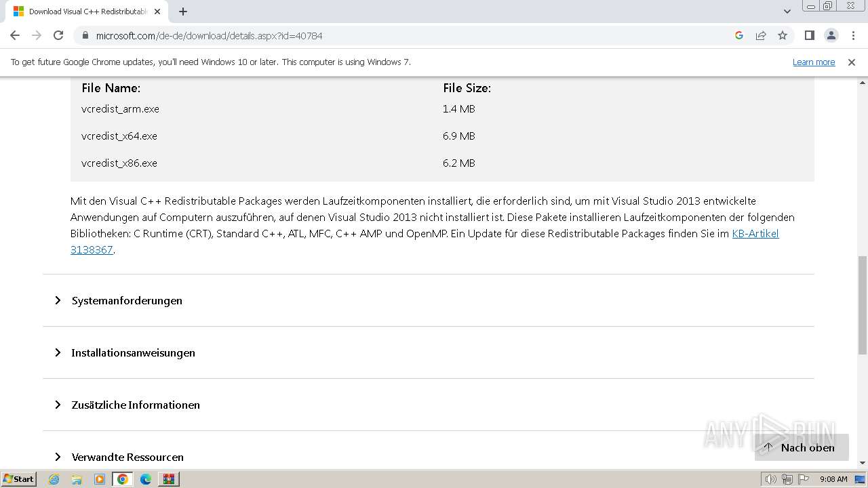
Task: Click the system clock 9:08 AM
Action: coord(833,479)
